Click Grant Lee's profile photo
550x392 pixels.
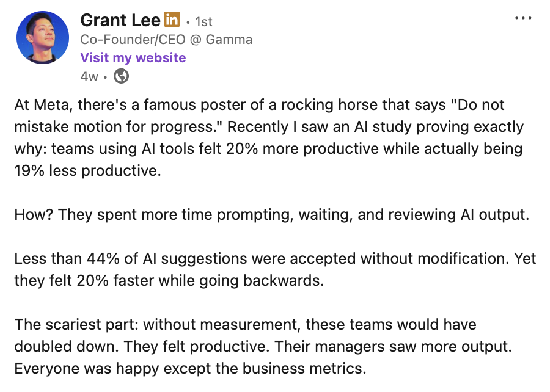pyautogui.click(x=43, y=38)
